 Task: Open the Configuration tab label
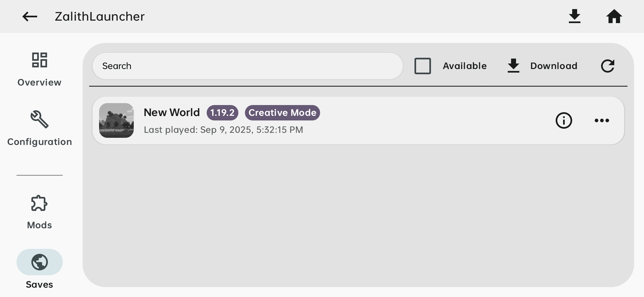[x=40, y=142]
